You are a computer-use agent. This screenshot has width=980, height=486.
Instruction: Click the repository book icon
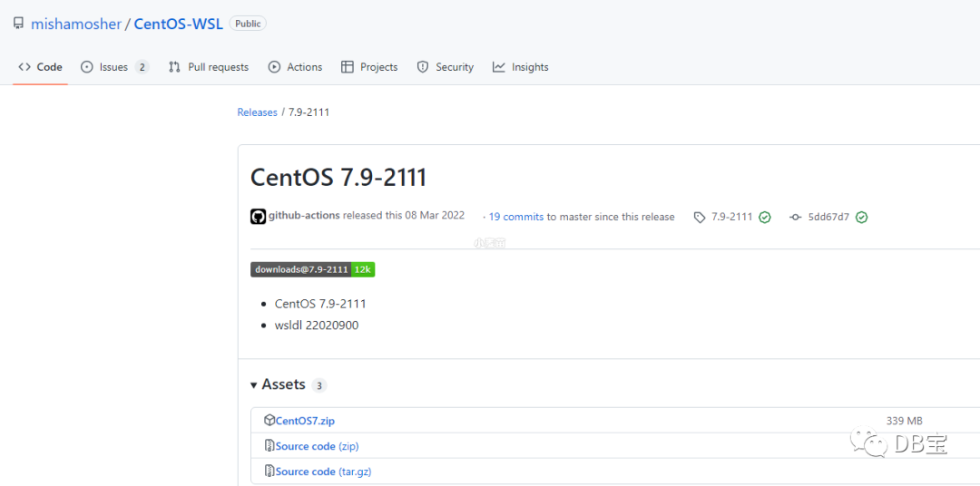tap(18, 24)
